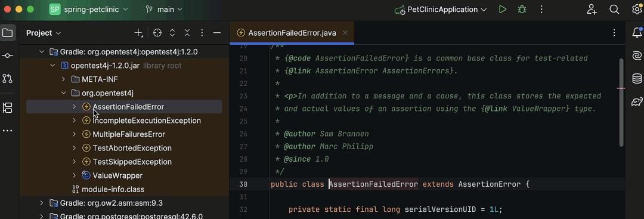Open Code With Me icon
This screenshot has height=219, width=644.
click(x=592, y=9)
